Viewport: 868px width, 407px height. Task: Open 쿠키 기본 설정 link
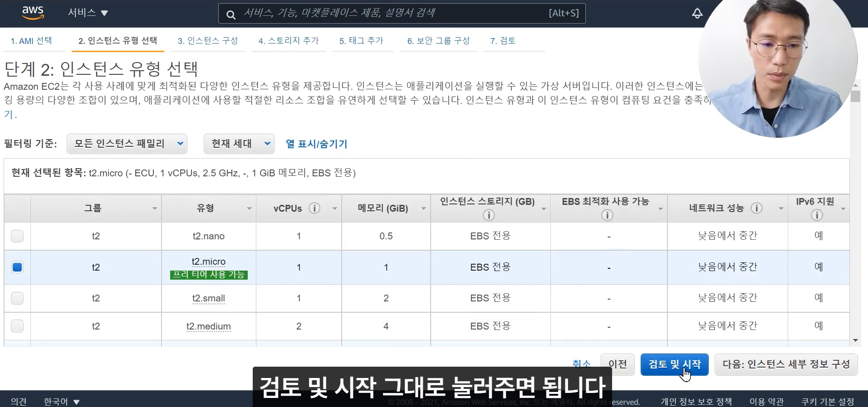(828, 402)
